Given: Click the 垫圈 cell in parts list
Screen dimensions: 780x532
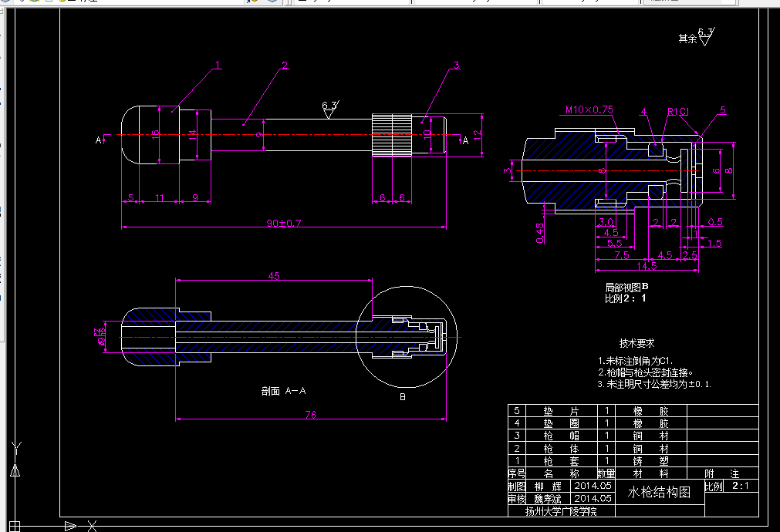Looking at the screenshot, I should pos(561,423).
